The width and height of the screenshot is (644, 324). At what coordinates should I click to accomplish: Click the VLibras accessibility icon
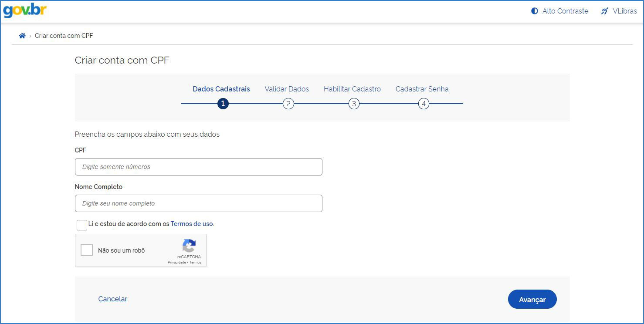pyautogui.click(x=604, y=11)
